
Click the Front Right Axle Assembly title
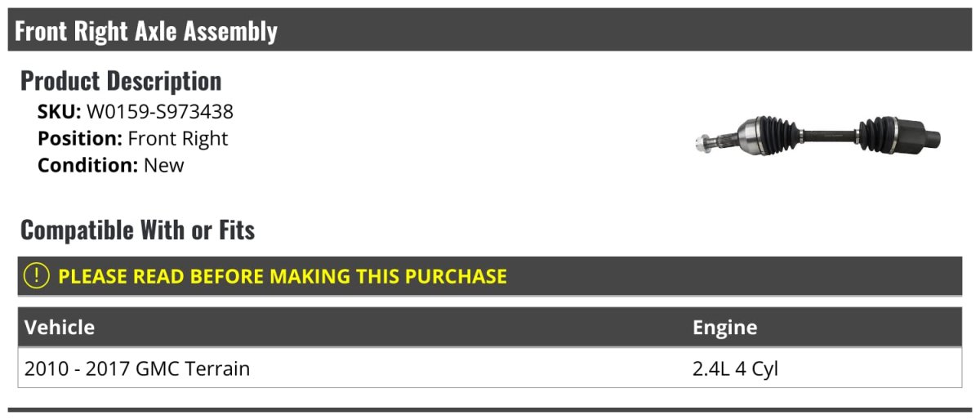pos(147,31)
